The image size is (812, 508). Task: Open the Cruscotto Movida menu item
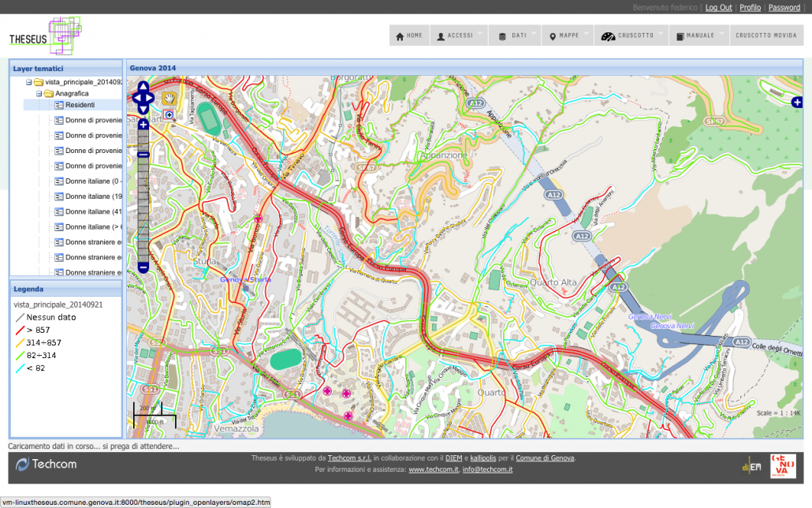[766, 35]
